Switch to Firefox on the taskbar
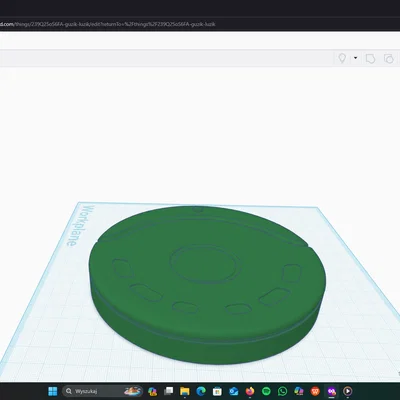400x400 pixels. tap(250, 391)
